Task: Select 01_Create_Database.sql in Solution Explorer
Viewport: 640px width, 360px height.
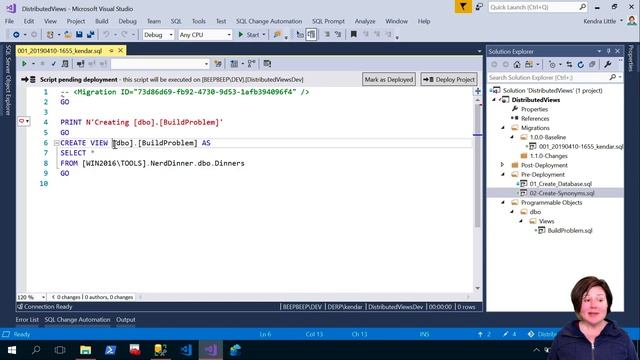Action: coord(560,184)
